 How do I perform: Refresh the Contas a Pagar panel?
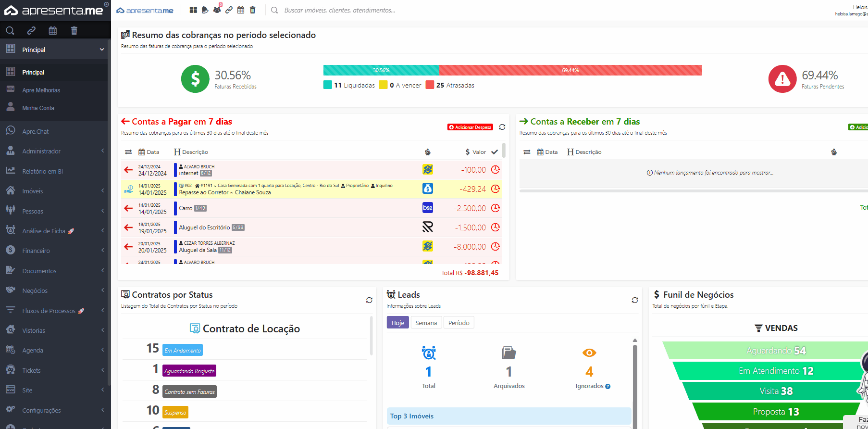click(x=502, y=127)
